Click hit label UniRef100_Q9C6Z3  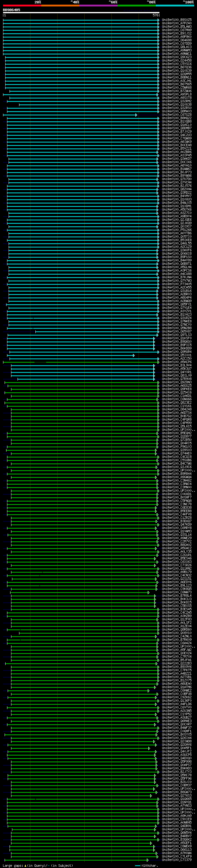pos(177,57)
